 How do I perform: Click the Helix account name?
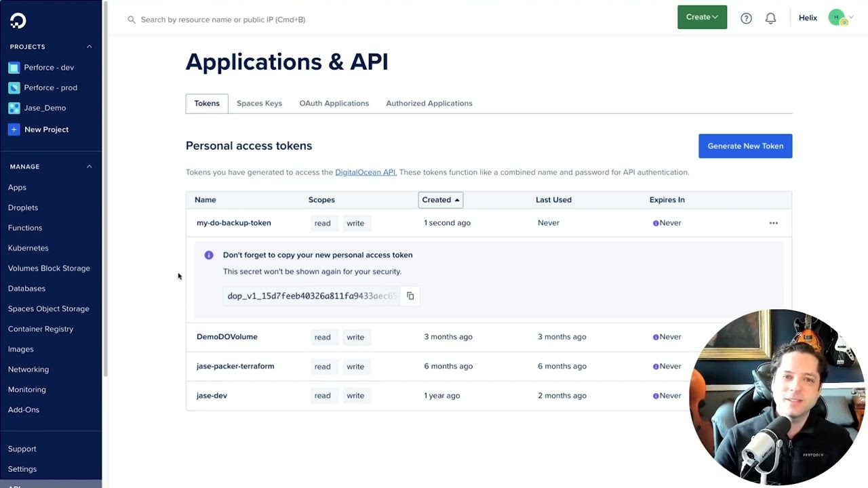(x=808, y=18)
